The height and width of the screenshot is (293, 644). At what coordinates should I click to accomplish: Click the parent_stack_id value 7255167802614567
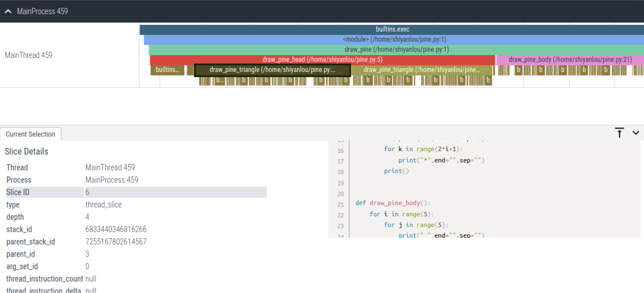click(x=116, y=242)
